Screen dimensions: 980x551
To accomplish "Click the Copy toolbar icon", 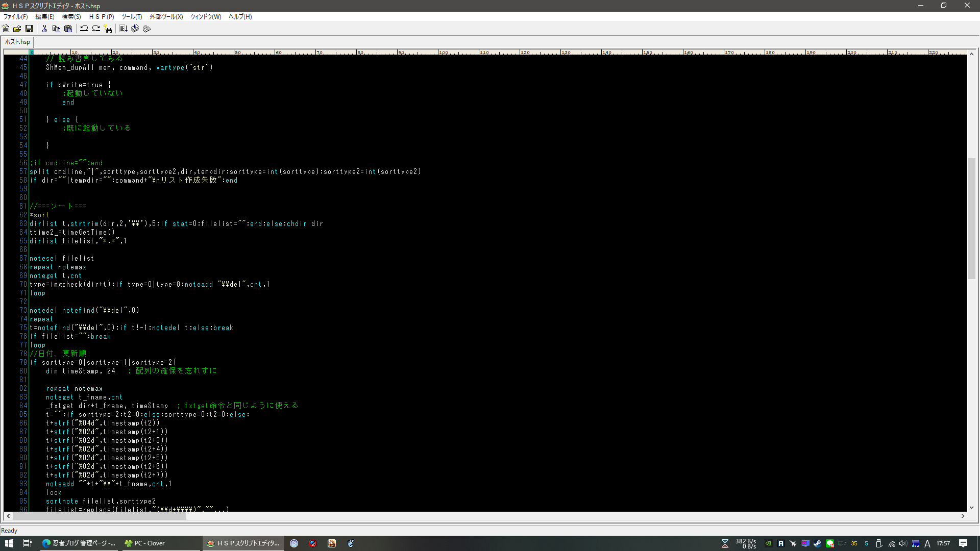I will (x=56, y=29).
